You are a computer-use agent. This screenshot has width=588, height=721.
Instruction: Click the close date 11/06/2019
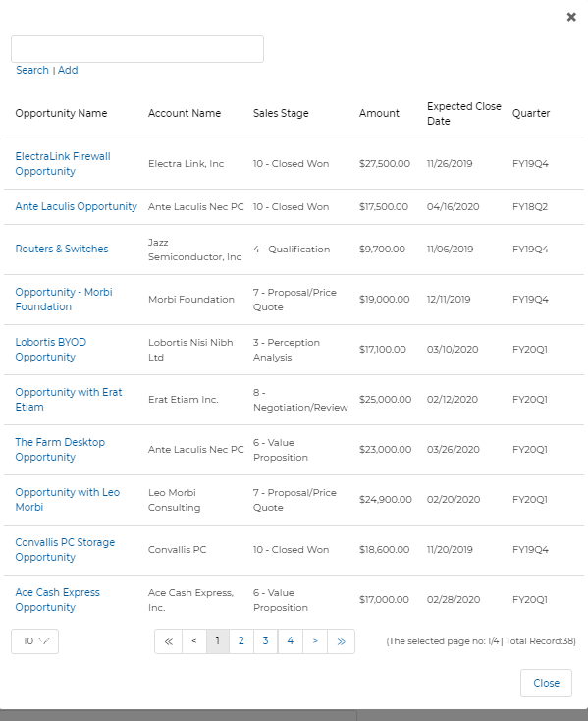click(x=451, y=250)
